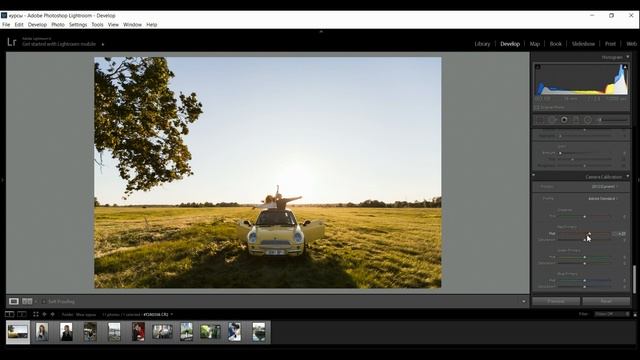Switch to Before/After view mode
The image size is (640, 360).
(x=27, y=301)
